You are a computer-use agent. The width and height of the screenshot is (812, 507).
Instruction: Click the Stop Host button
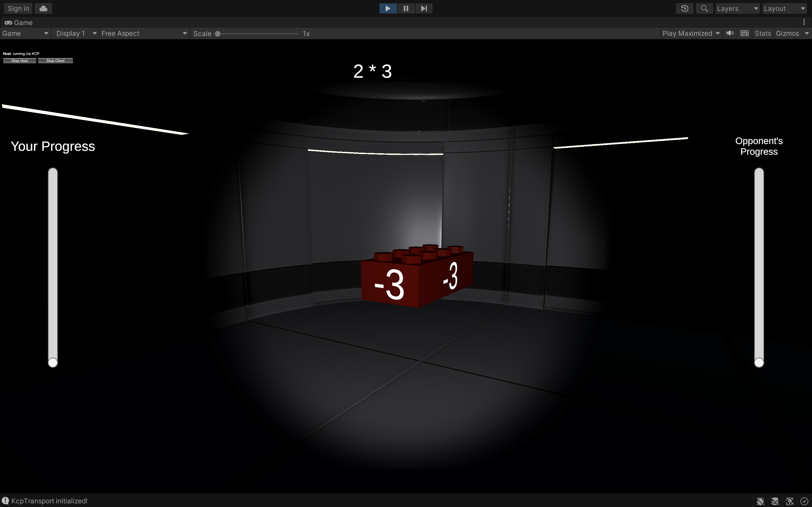pos(19,61)
